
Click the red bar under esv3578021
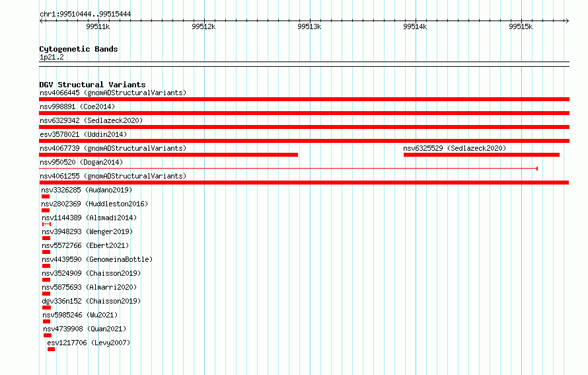(304, 141)
